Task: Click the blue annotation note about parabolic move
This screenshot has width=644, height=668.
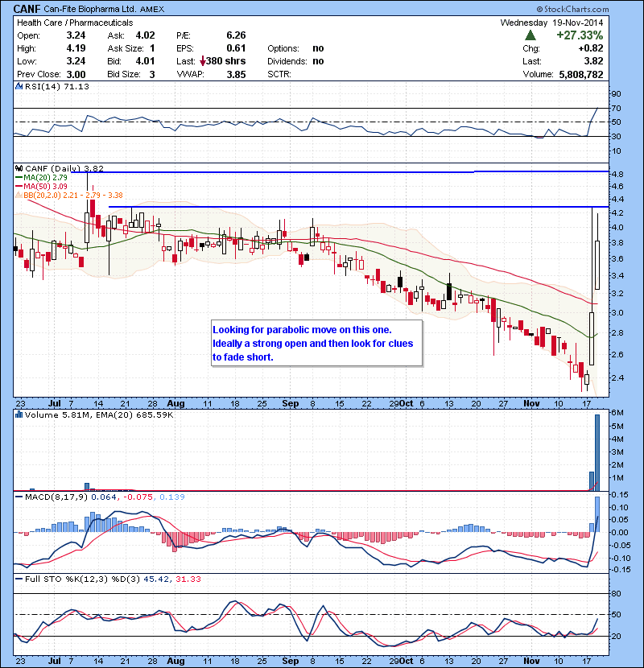Action: [x=316, y=344]
